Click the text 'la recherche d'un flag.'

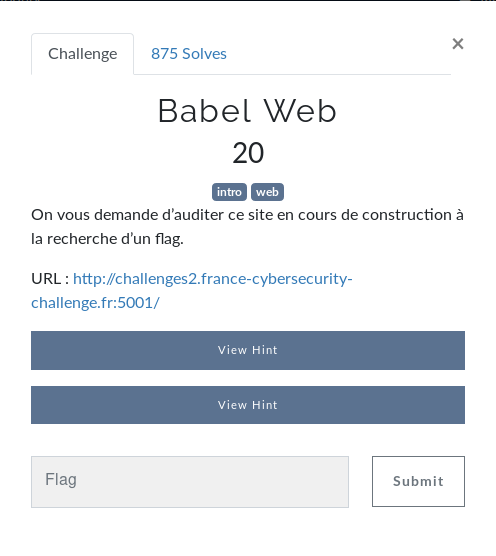[107, 239]
